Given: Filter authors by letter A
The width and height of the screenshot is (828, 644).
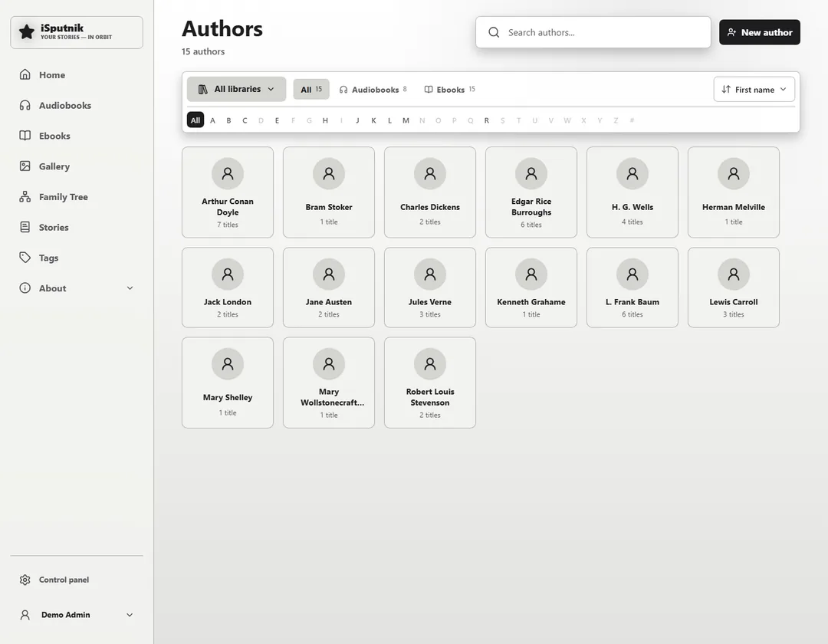Looking at the screenshot, I should [x=213, y=120].
